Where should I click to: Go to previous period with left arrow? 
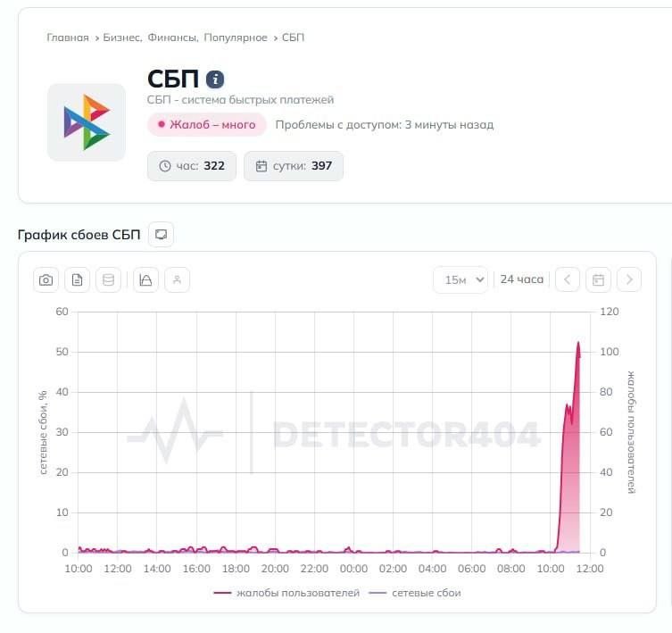568,279
